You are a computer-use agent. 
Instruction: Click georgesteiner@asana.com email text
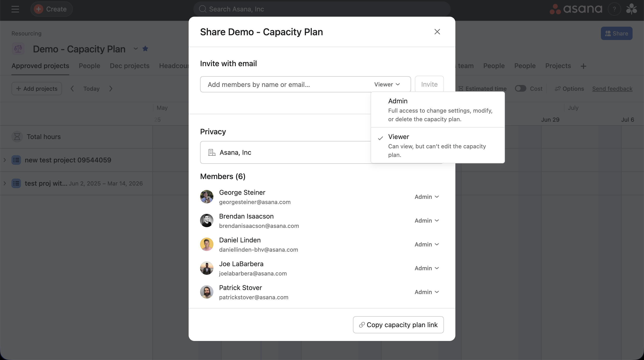[x=255, y=202]
